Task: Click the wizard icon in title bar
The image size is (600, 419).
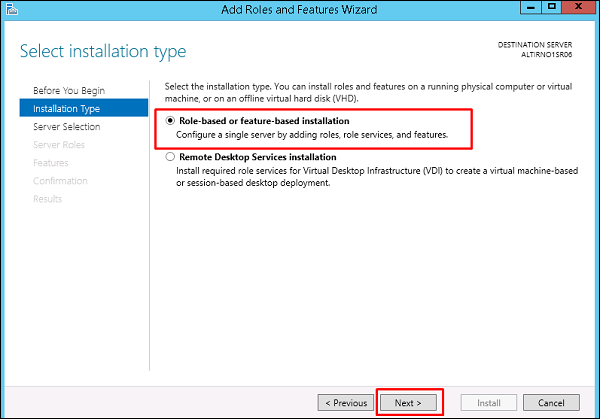Action: coord(12,10)
